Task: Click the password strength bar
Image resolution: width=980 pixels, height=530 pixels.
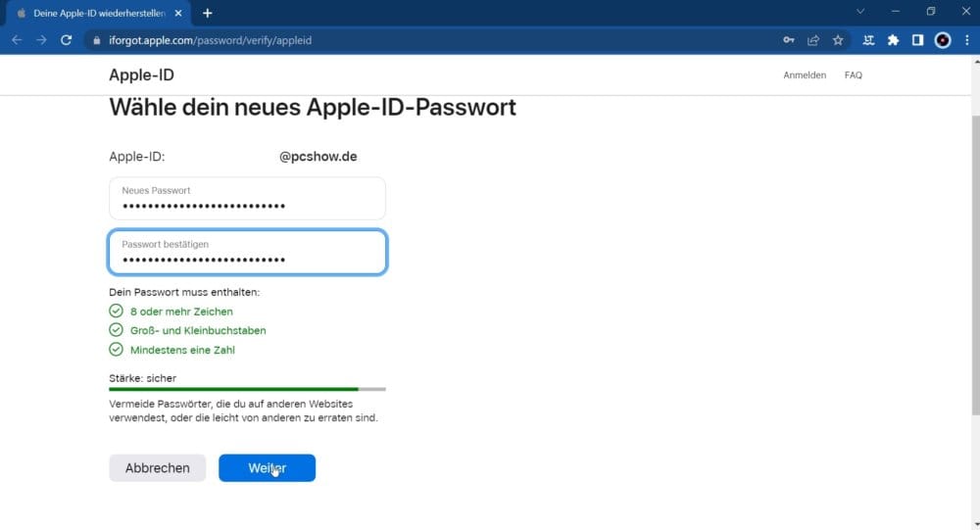Action: point(248,389)
